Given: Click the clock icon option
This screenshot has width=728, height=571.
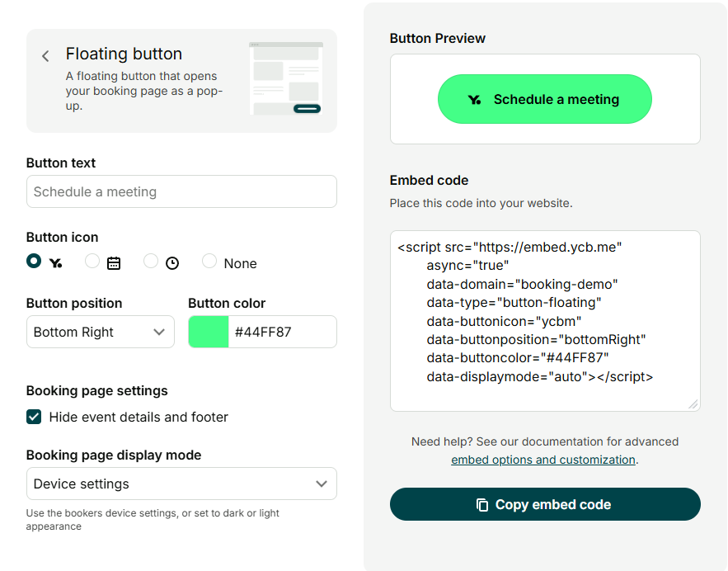Looking at the screenshot, I should tap(172, 263).
